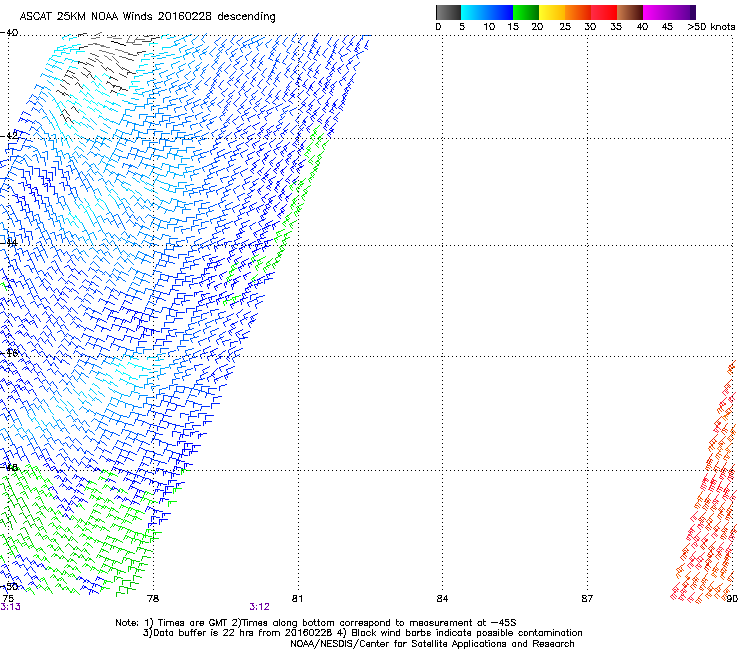Screen dimensions: 740x650
Task: Click the '25' legend tick label
Action: point(564,27)
